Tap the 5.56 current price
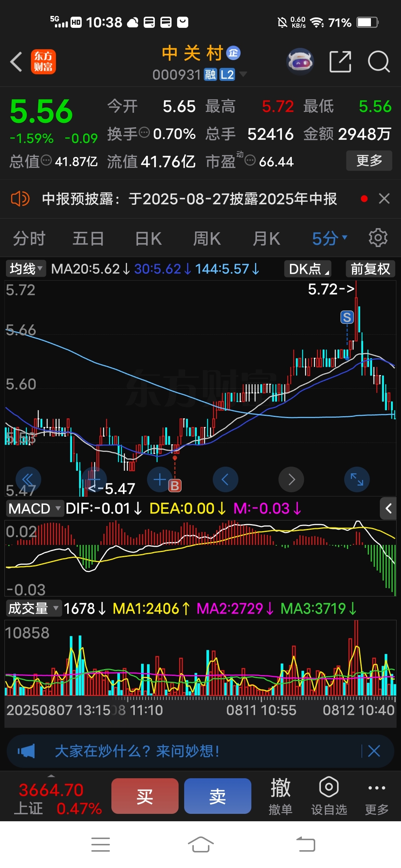This screenshot has height=868, width=401. (x=41, y=111)
